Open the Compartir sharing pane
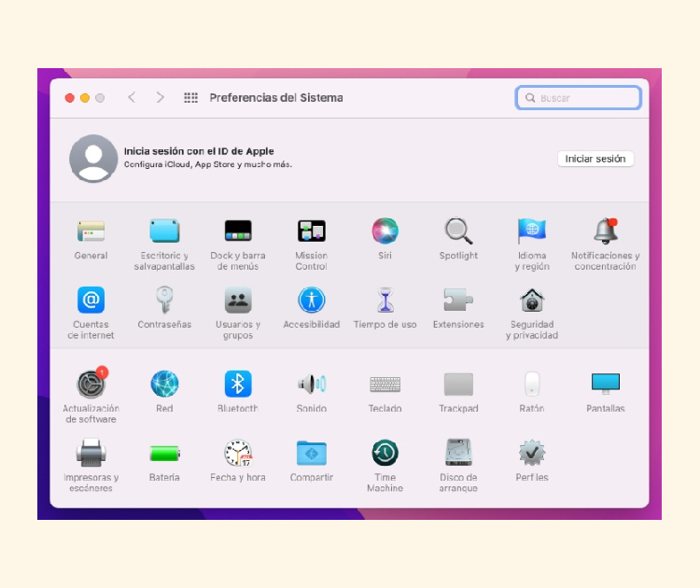Screen dimensions: 700x588 [x=312, y=453]
